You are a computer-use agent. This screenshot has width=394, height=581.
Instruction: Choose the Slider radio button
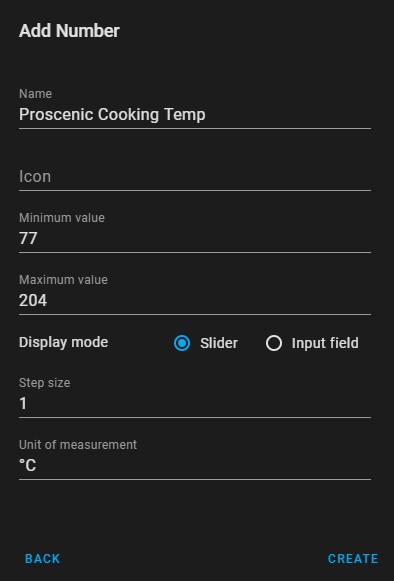[x=182, y=343]
